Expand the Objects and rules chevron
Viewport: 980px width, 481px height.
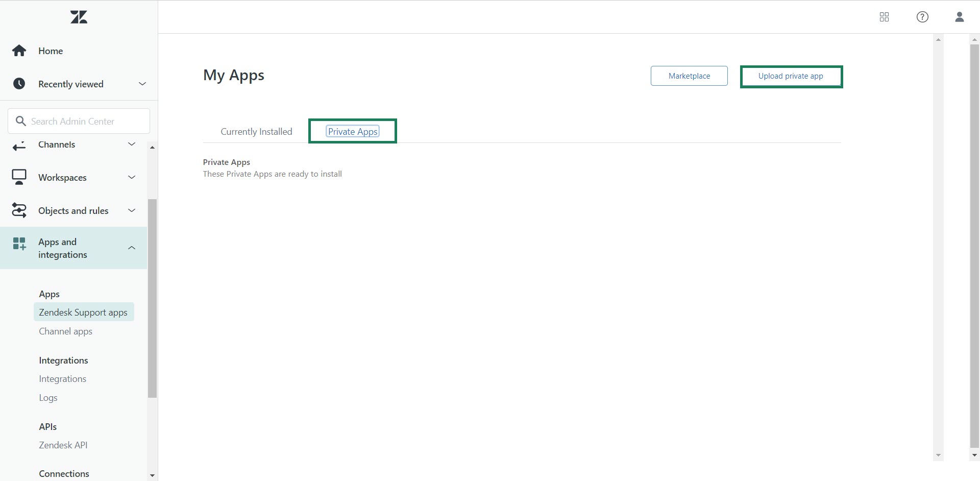132,210
